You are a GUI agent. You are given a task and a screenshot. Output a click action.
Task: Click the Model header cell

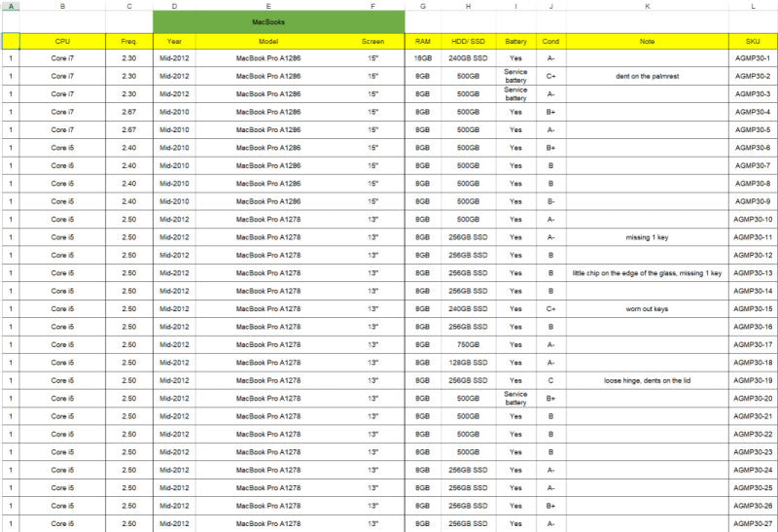coord(268,41)
